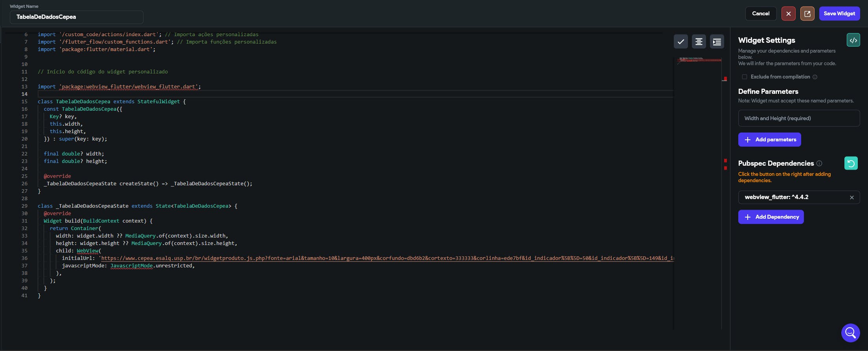Open the info icon beside Exclude from compilation
This screenshot has width=868, height=351.
pyautogui.click(x=815, y=77)
